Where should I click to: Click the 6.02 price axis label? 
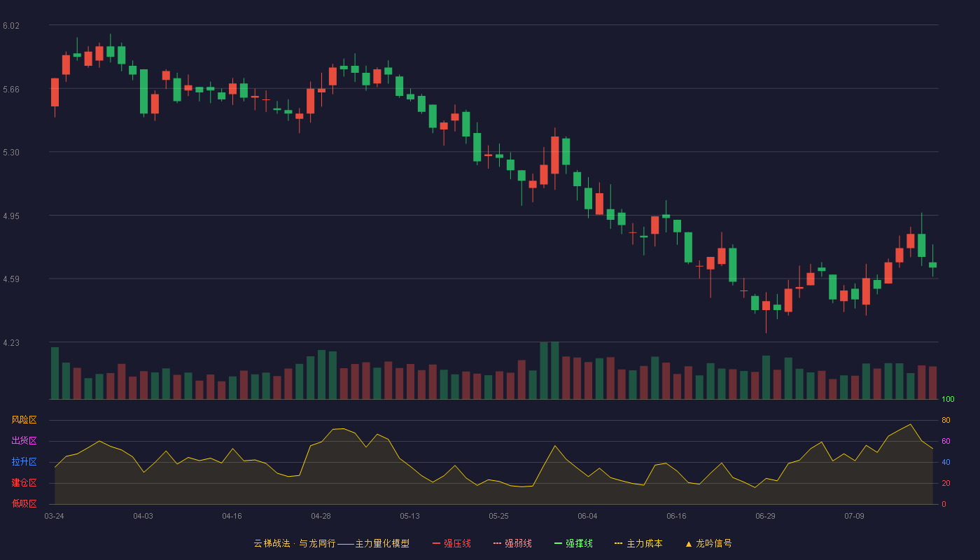11,26
